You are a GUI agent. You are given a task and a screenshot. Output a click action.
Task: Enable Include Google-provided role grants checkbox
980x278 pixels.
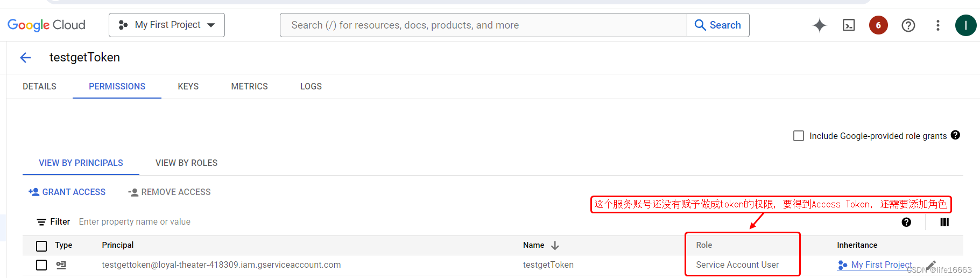(799, 136)
